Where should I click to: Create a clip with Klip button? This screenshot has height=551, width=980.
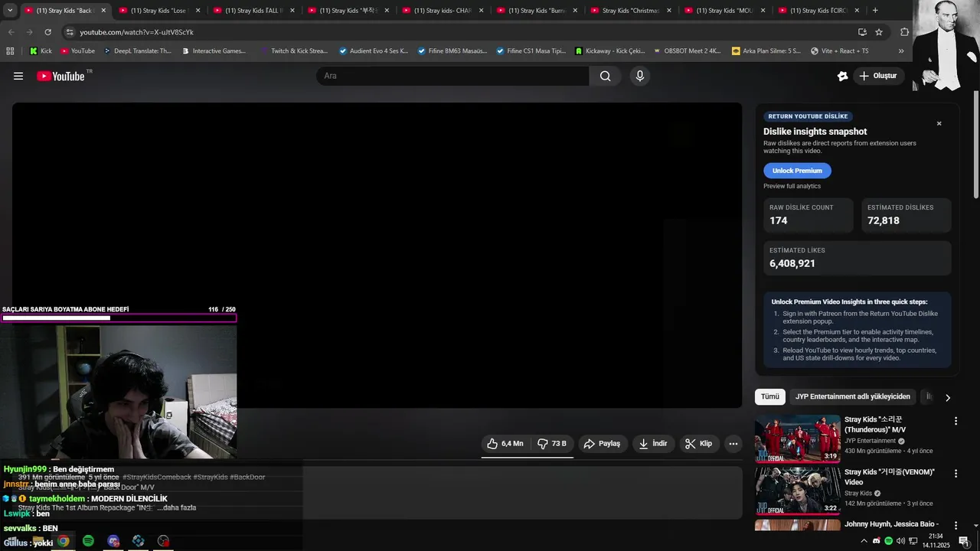point(698,444)
